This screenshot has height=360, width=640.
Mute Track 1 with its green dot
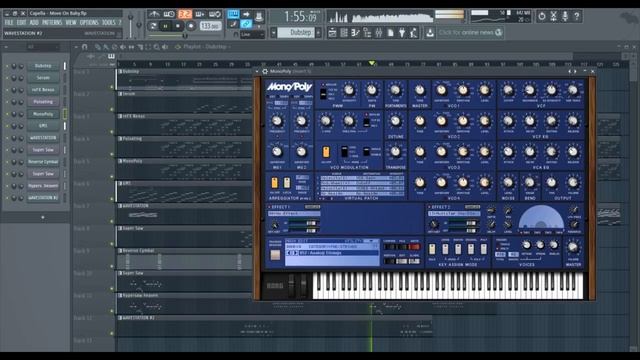[x=112, y=87]
